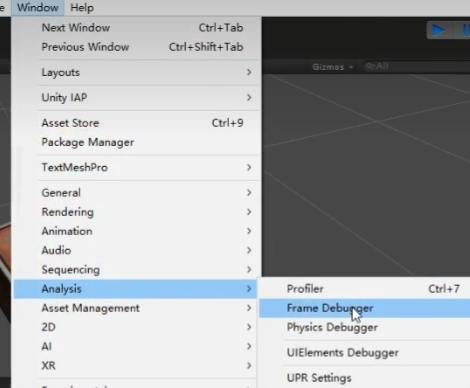Open the UIElements Debugger
Image resolution: width=470 pixels, height=388 pixels.
(365, 353)
